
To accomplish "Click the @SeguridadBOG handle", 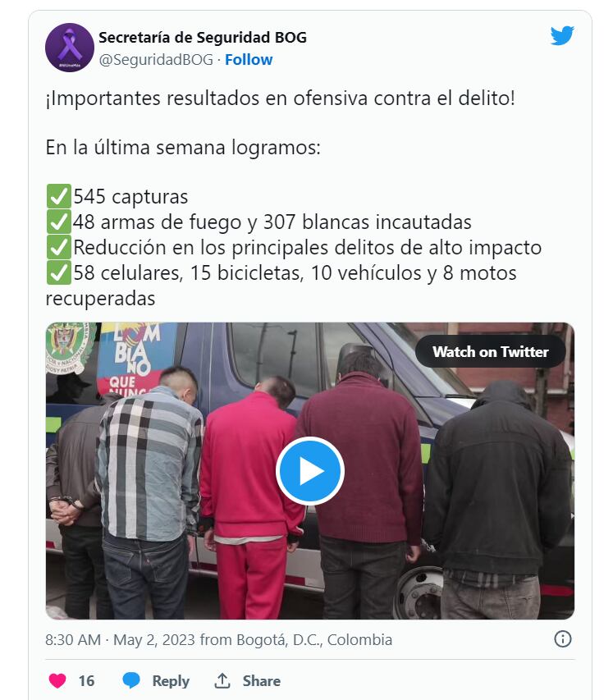I will point(156,59).
